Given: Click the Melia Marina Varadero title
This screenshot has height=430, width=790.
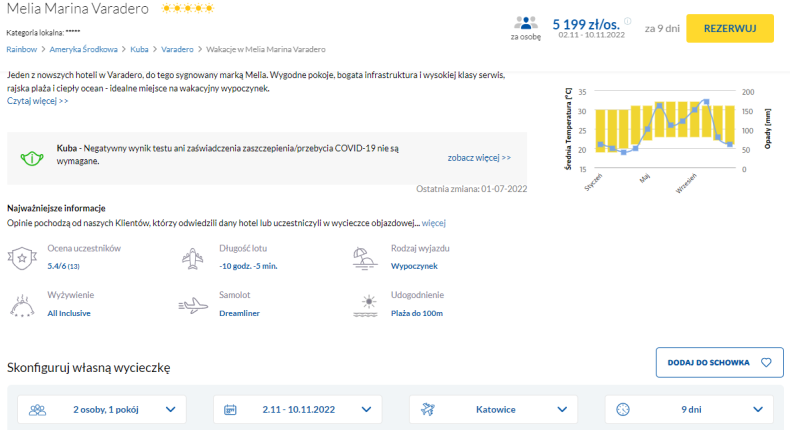Looking at the screenshot, I should coord(78,9).
